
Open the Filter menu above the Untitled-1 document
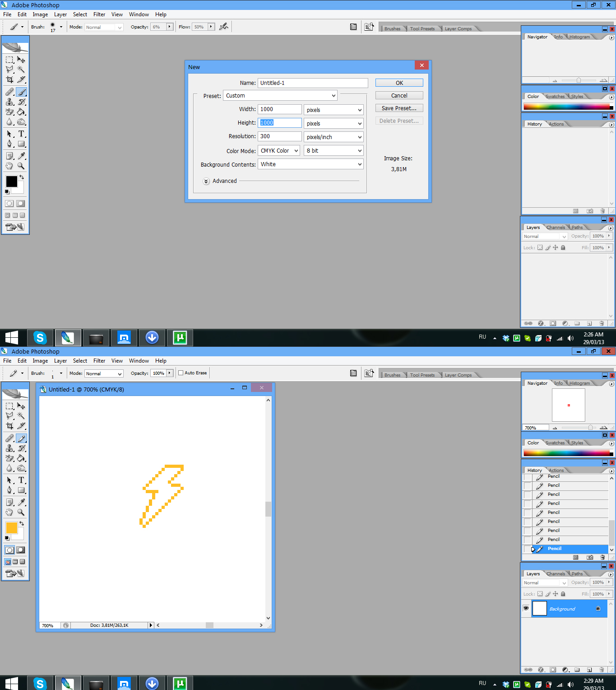point(99,361)
